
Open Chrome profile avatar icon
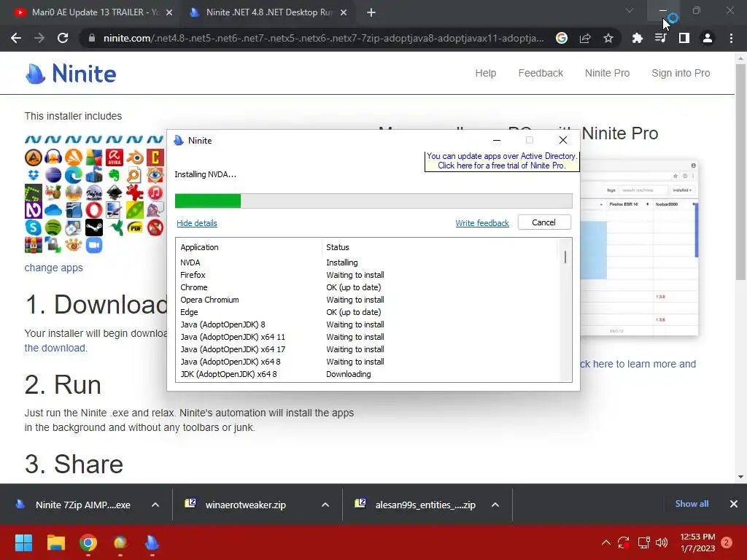[x=708, y=38]
